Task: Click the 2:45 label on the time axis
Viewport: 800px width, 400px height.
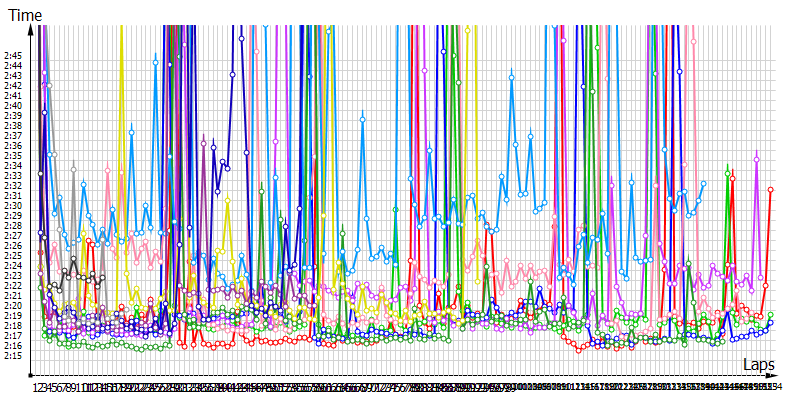Action: 13,56
